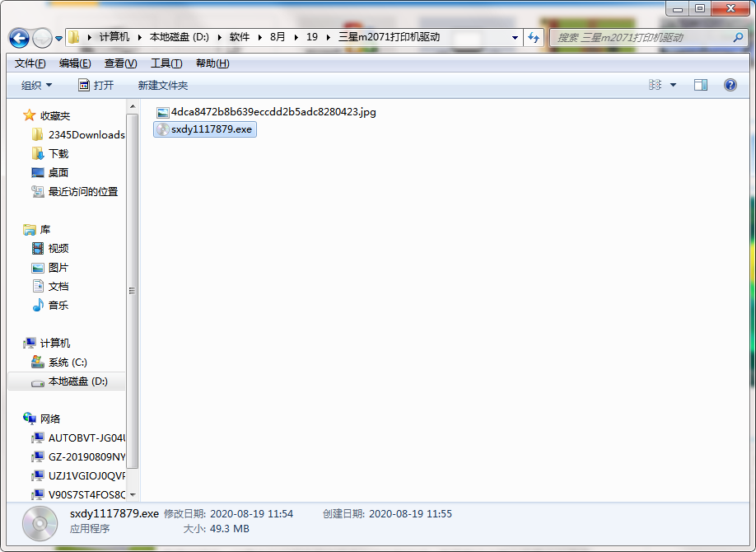Change view with the view icon
756x552 pixels.
[x=655, y=85]
